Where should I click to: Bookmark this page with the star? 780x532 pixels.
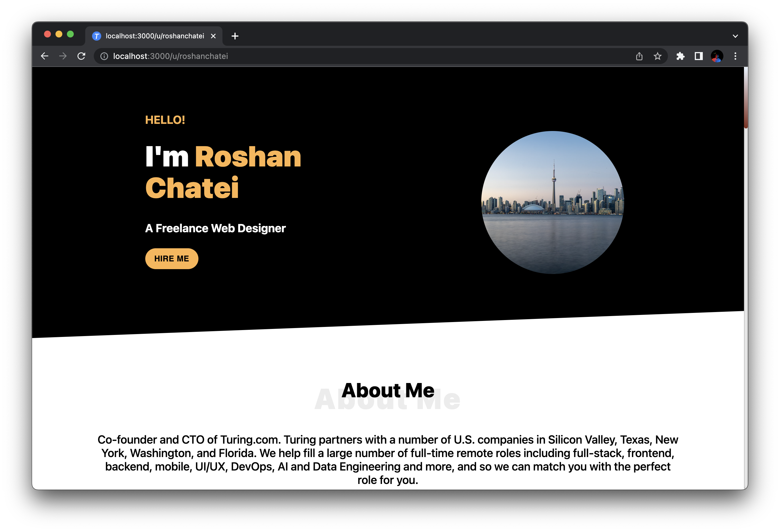(x=657, y=56)
